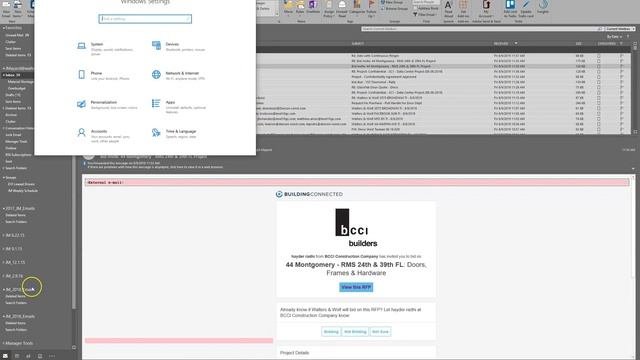This screenshot has height=360, width=640.
Task: Open Apps in Windows Settings
Action: coord(179,107)
